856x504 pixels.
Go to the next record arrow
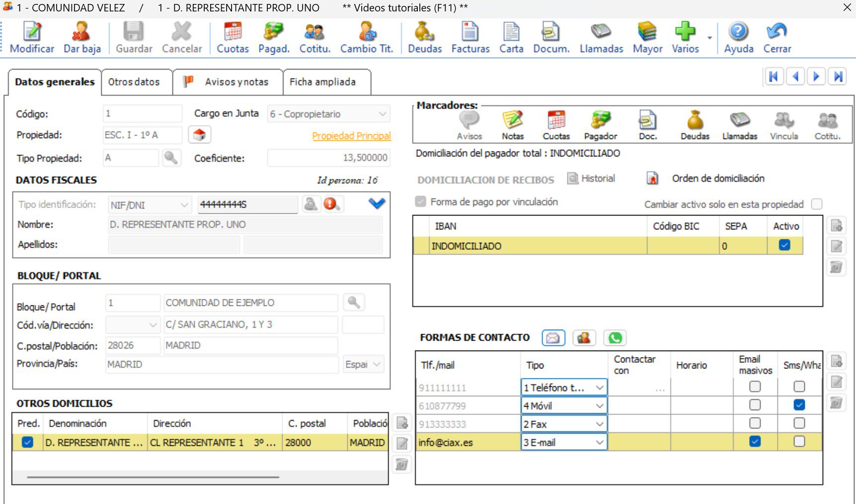click(x=816, y=76)
